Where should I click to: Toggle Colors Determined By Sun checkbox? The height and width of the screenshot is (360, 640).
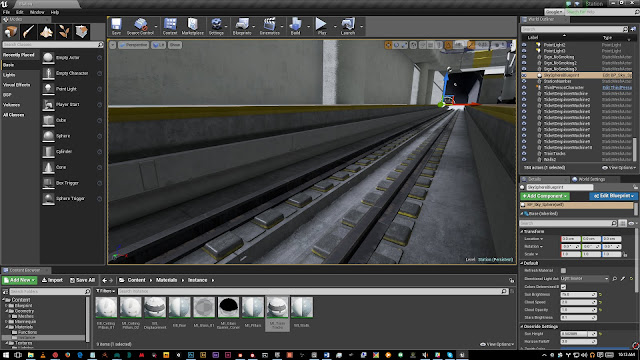(563, 287)
